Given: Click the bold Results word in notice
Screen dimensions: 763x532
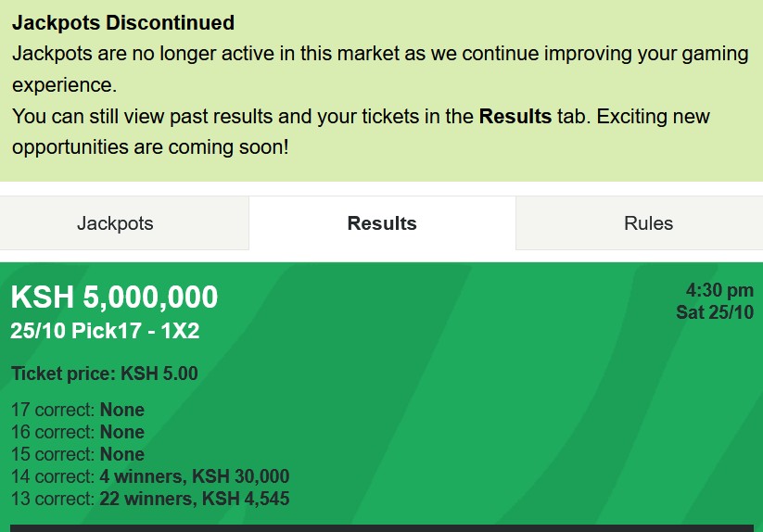Looking at the screenshot, I should [x=515, y=117].
